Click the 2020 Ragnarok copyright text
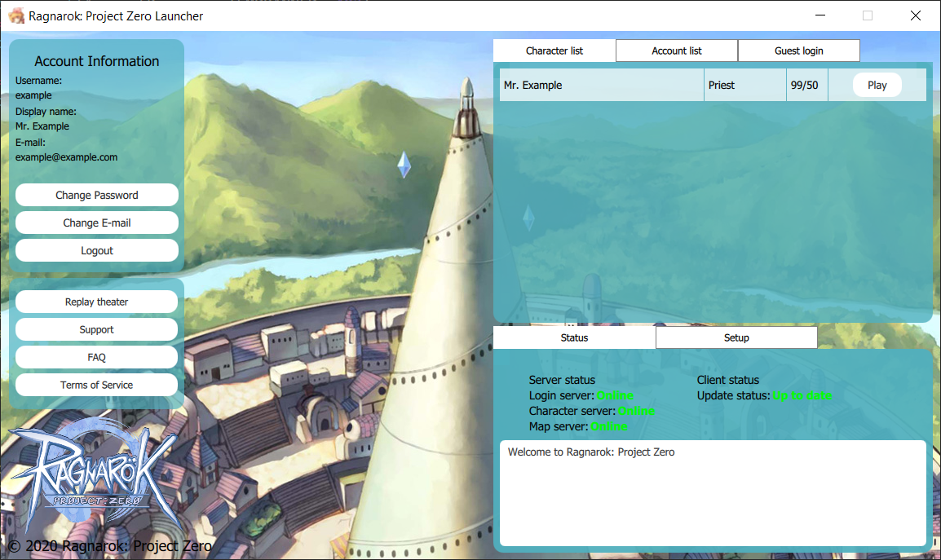This screenshot has height=560, width=941. point(110,546)
